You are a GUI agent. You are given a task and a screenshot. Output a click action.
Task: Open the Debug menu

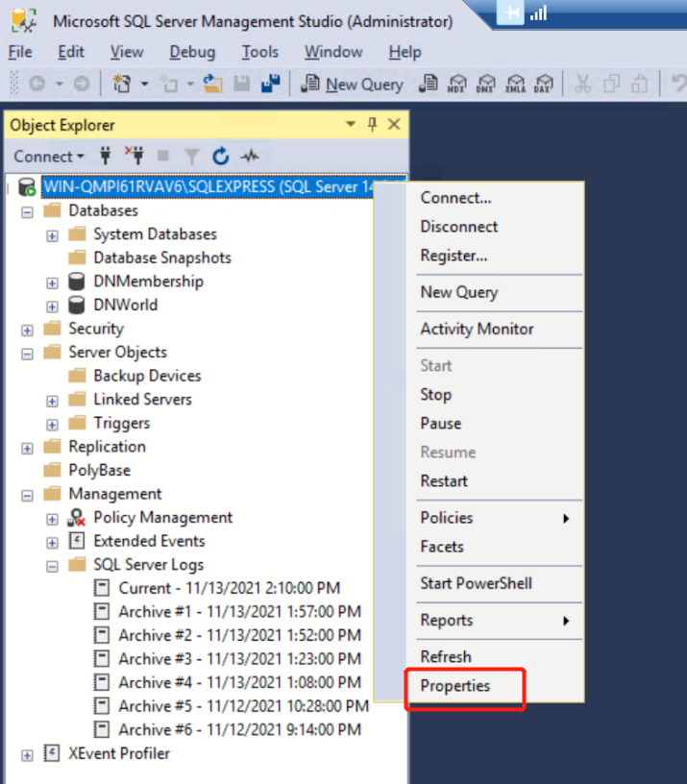(x=192, y=52)
